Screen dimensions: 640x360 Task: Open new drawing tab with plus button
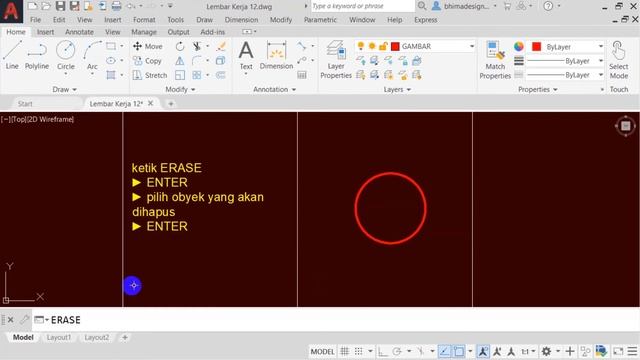[x=171, y=104]
